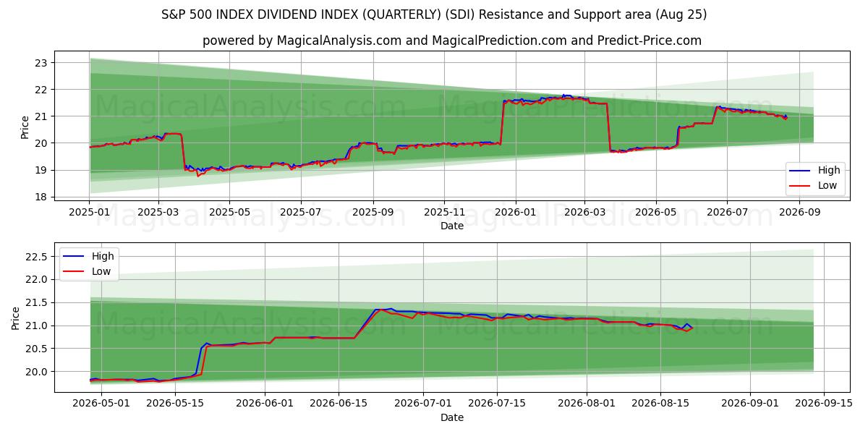Click the '2026-06-01' tick label on lower x-axis
This screenshot has height=434, width=868.
click(x=263, y=404)
